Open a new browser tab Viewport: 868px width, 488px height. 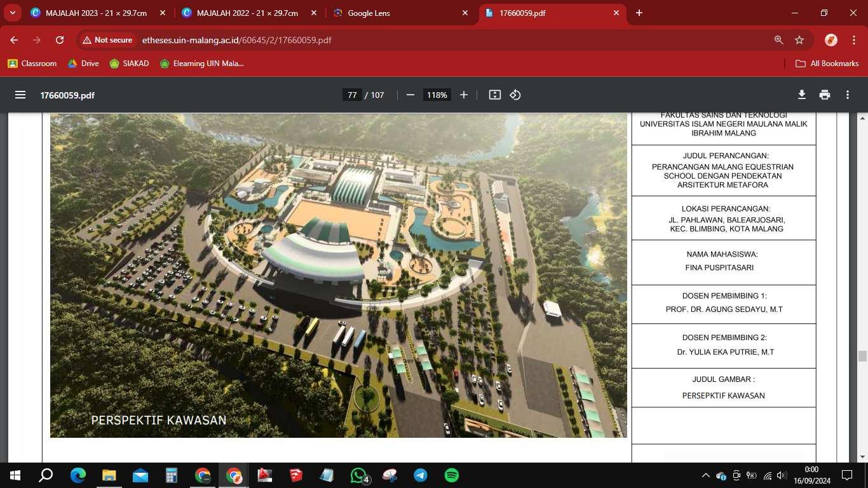tap(639, 13)
